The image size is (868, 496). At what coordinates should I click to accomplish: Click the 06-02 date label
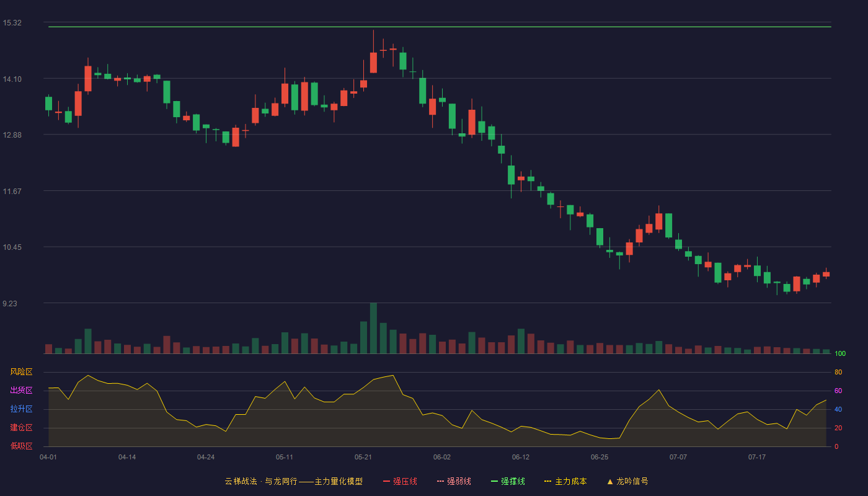pos(442,457)
